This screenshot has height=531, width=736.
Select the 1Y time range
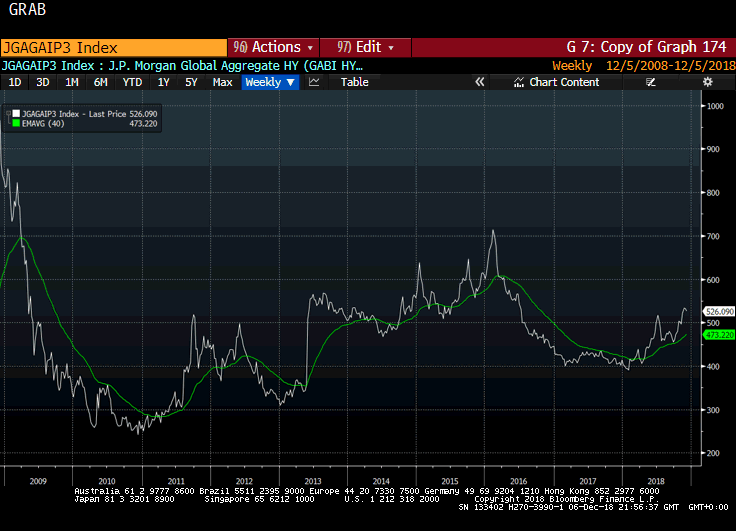coord(163,82)
